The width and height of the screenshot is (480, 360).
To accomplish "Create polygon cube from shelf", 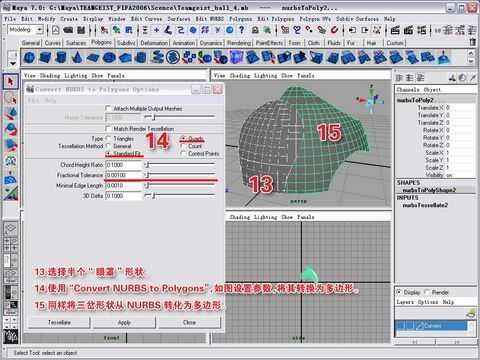I will pyautogui.click(x=45, y=57).
